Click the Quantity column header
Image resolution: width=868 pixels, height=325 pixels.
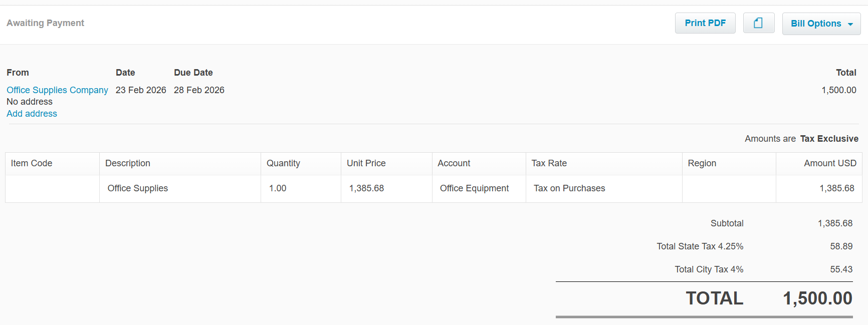click(283, 163)
